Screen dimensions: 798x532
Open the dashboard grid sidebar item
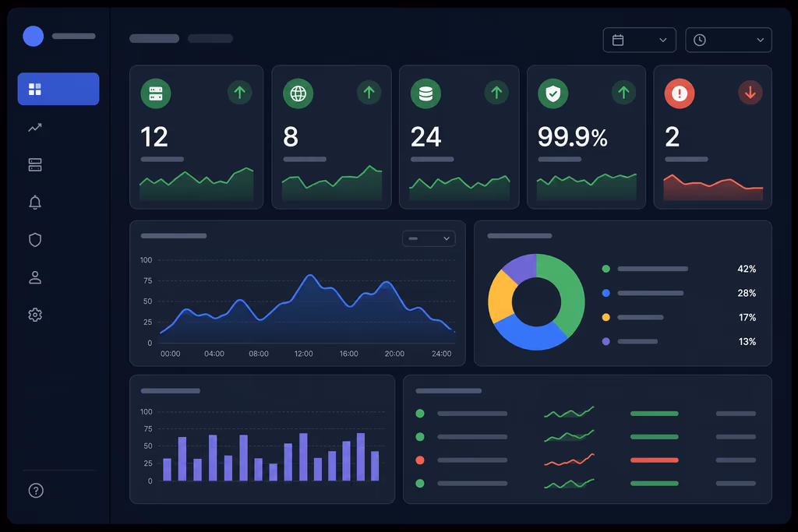click(x=58, y=89)
